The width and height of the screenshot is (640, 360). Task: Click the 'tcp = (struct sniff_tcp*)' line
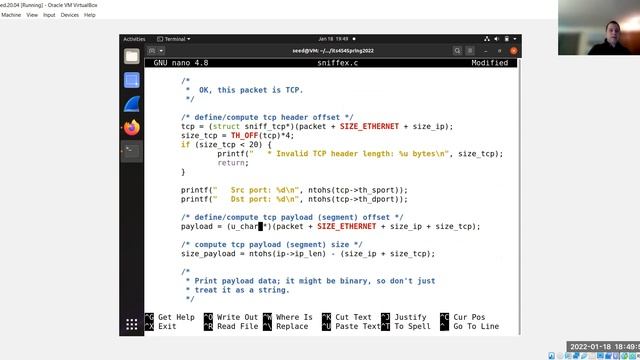(x=317, y=126)
